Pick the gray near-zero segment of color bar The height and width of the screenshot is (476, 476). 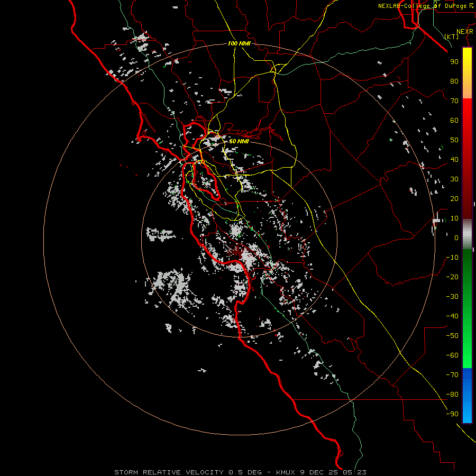point(467,234)
